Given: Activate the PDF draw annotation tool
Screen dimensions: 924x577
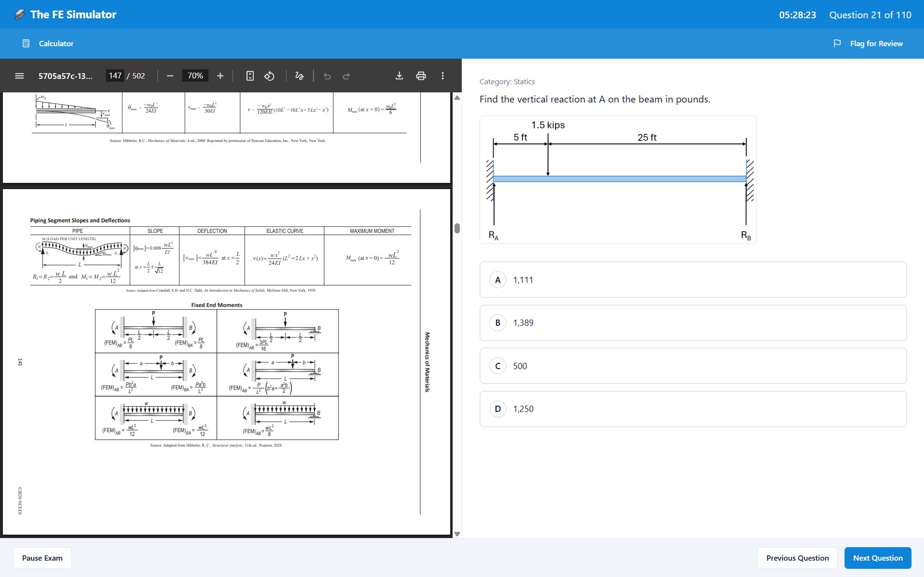Looking at the screenshot, I should click(x=299, y=76).
